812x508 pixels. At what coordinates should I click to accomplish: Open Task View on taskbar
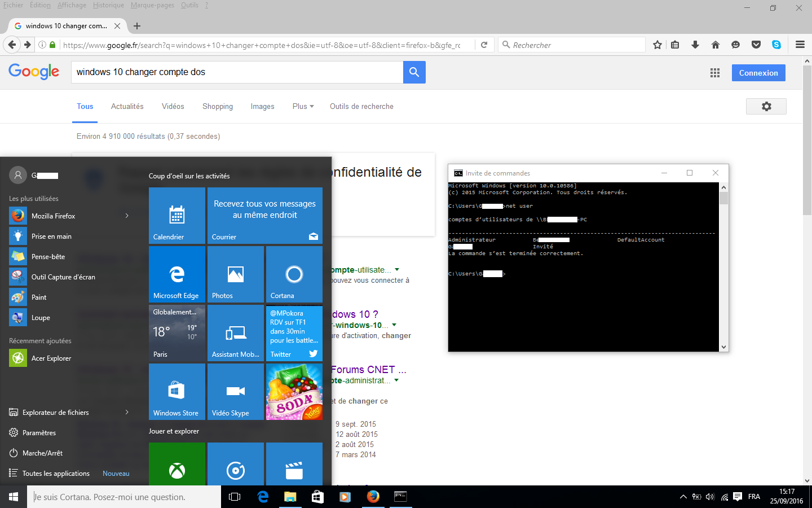[x=235, y=497]
